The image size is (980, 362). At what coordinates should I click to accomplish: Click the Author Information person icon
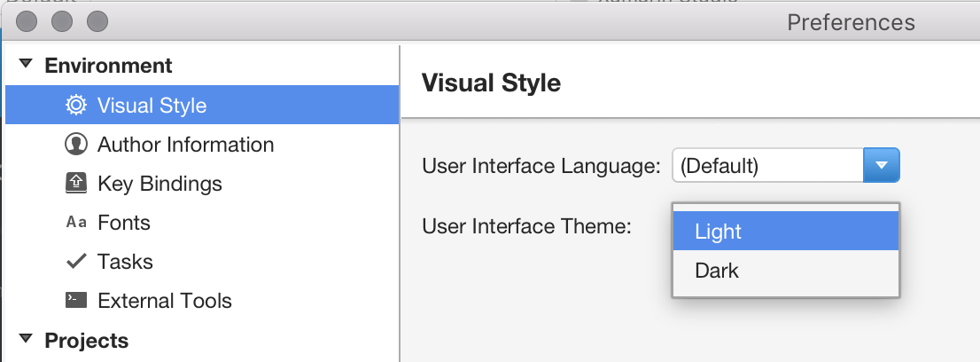click(76, 145)
